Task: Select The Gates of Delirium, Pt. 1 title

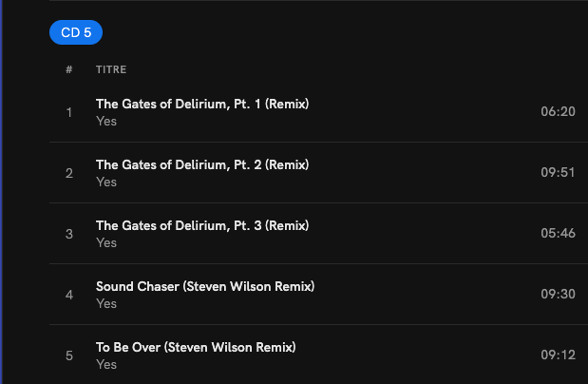Action: pos(202,104)
